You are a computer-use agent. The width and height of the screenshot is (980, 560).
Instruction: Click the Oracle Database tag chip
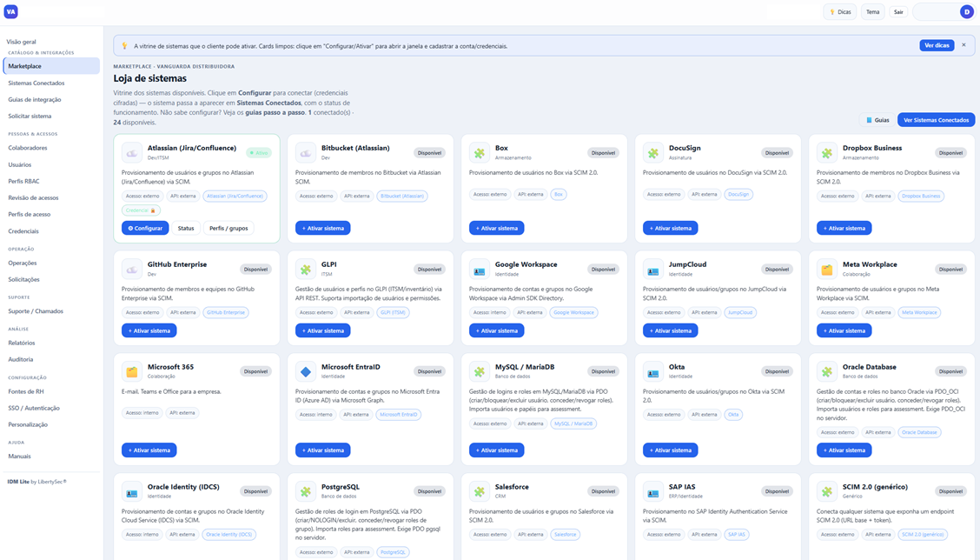pyautogui.click(x=919, y=432)
